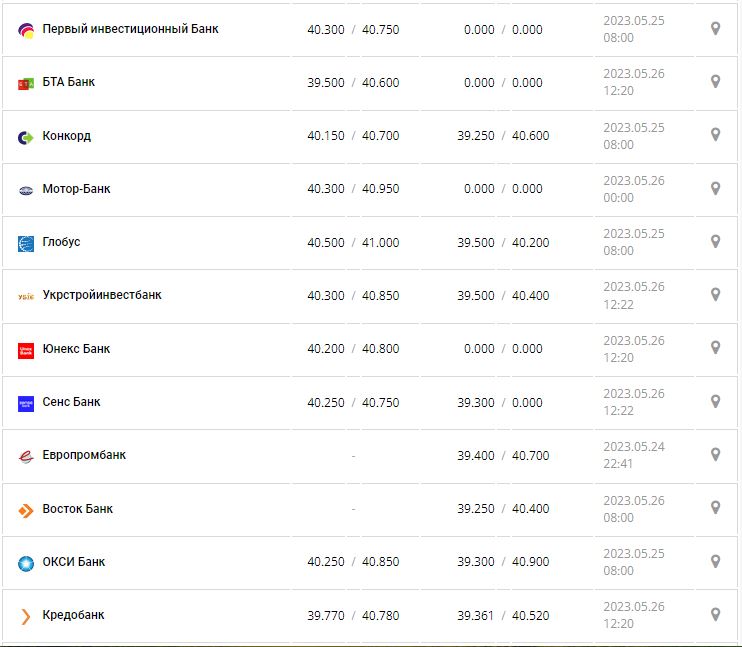Screen dimensions: 742x647
Task: Click the Европромбанк location pin
Action: point(715,454)
